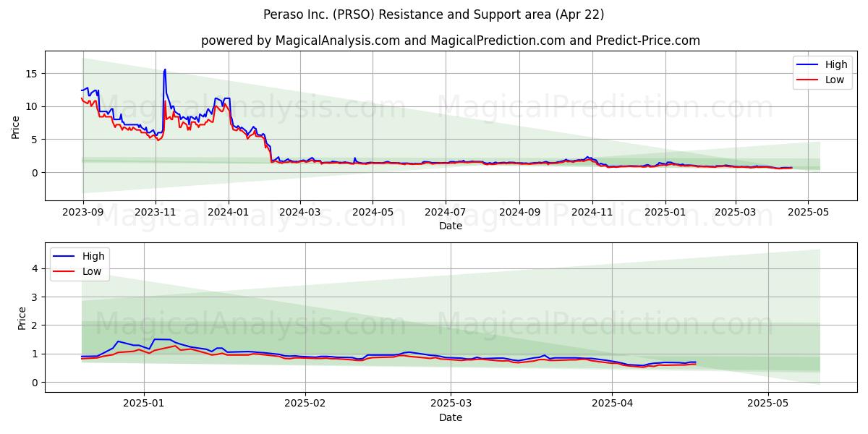Click the blue High line's November 2023 peak
Viewport: 868px width, 434px height.
click(x=165, y=70)
